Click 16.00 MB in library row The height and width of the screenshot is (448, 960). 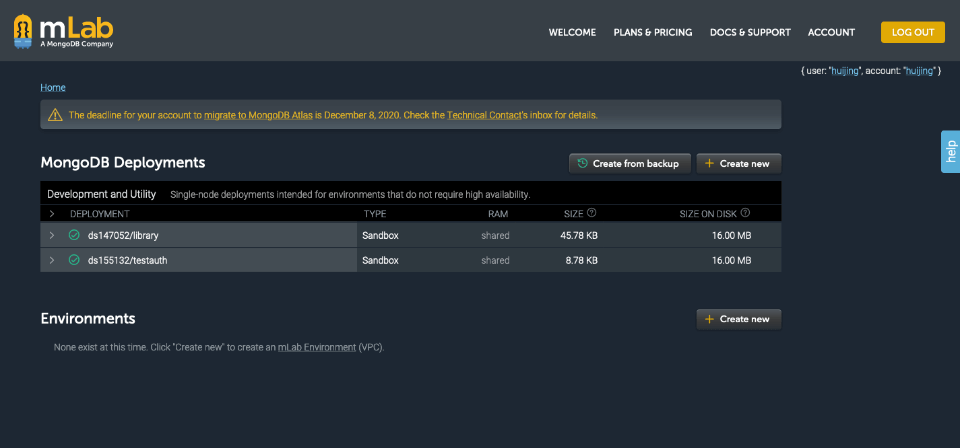click(731, 235)
